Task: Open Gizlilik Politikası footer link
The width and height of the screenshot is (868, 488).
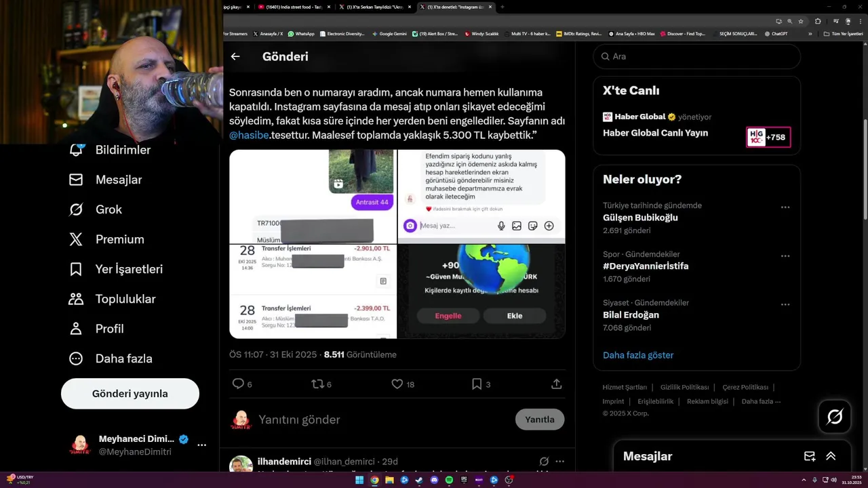Action: (x=685, y=388)
